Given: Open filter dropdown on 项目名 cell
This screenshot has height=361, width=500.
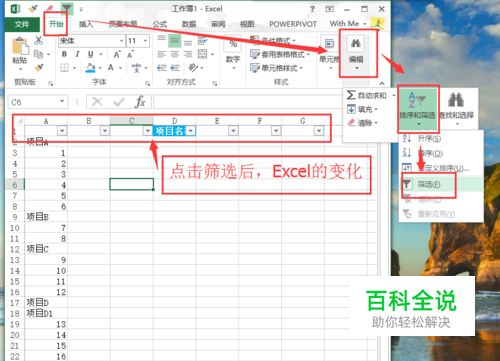Looking at the screenshot, I should [190, 131].
